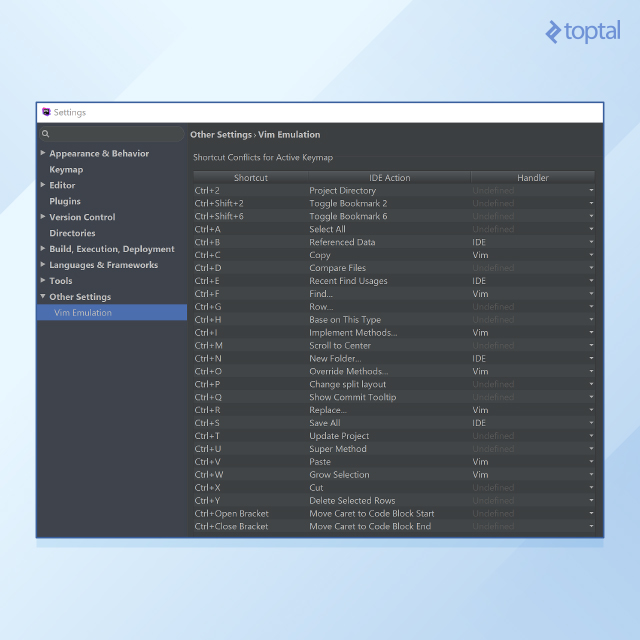Expand Version Control settings node
The width and height of the screenshot is (640, 640).
tap(43, 217)
